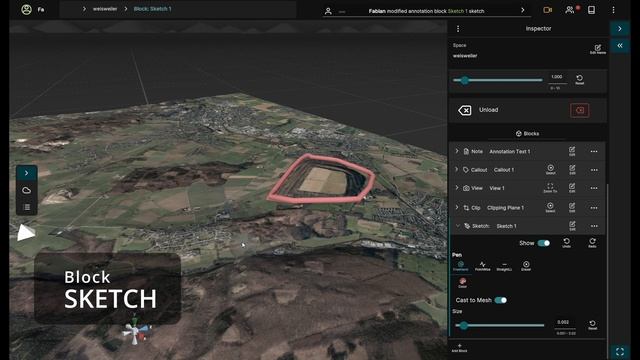Edit the space name

point(598,49)
